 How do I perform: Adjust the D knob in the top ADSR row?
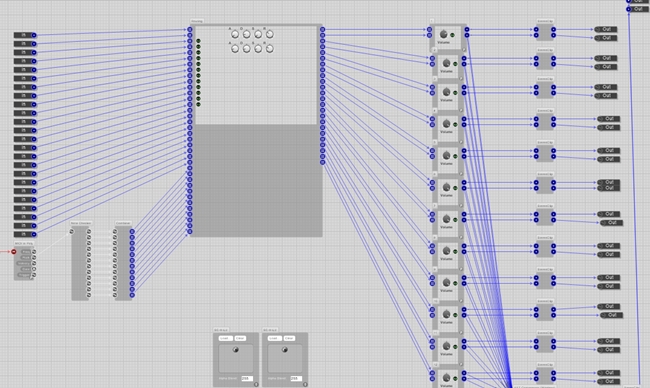247,34
